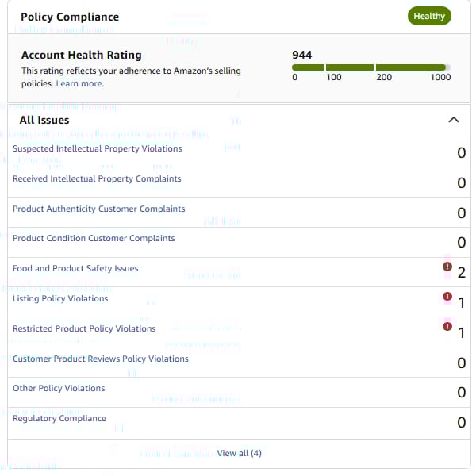Click the Listing Policy Violations alert icon
Screen dimensions: 476x476
pyautogui.click(x=447, y=296)
